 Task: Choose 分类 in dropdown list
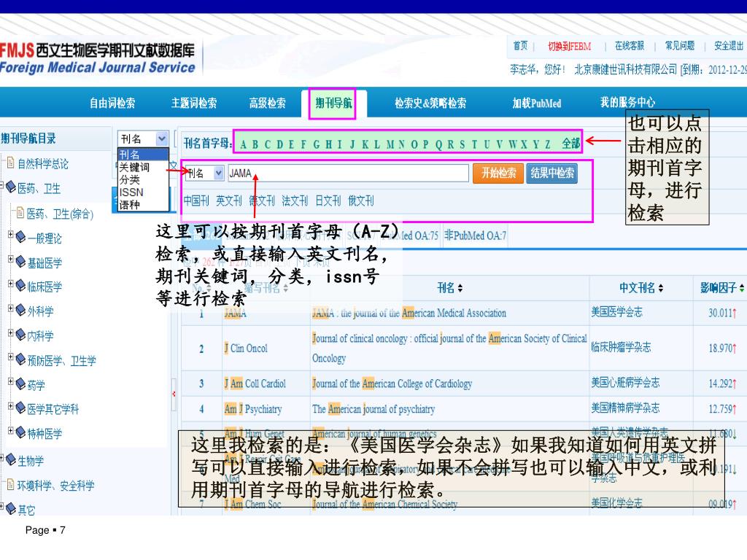129,179
